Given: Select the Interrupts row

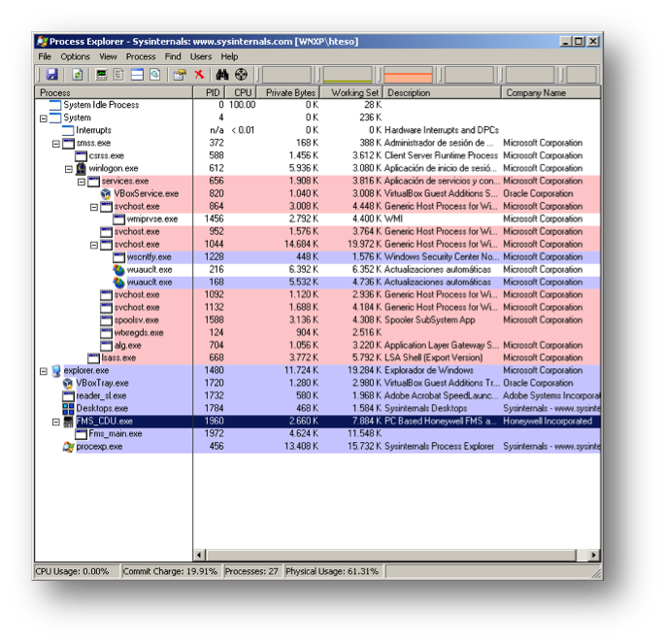Looking at the screenshot, I should (317, 130).
